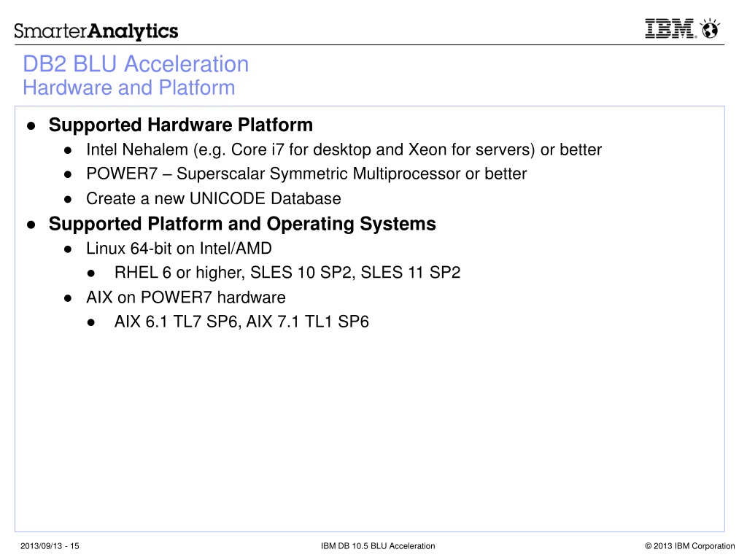Select the 'Hardware and Platform' subtitle
Viewport: 747px width, 560px height.
[x=129, y=87]
